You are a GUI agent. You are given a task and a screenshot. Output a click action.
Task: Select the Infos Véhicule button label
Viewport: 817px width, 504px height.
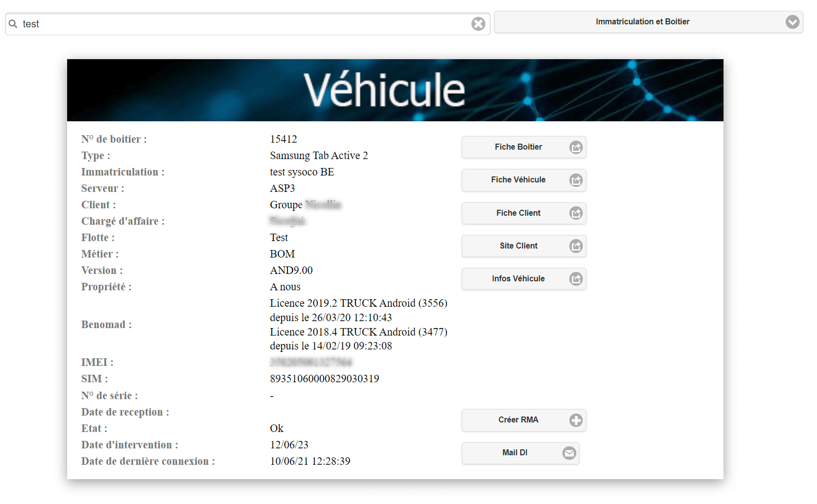pos(518,279)
